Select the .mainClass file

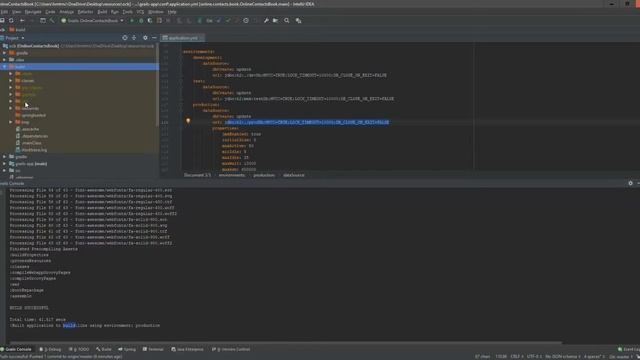tap(31, 143)
